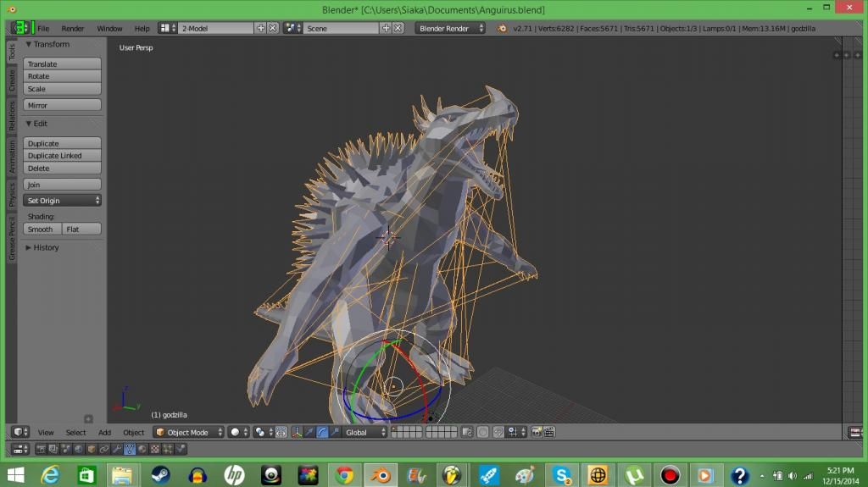868x487 pixels.
Task: Select the rotate manipulator icon
Action: coord(322,432)
